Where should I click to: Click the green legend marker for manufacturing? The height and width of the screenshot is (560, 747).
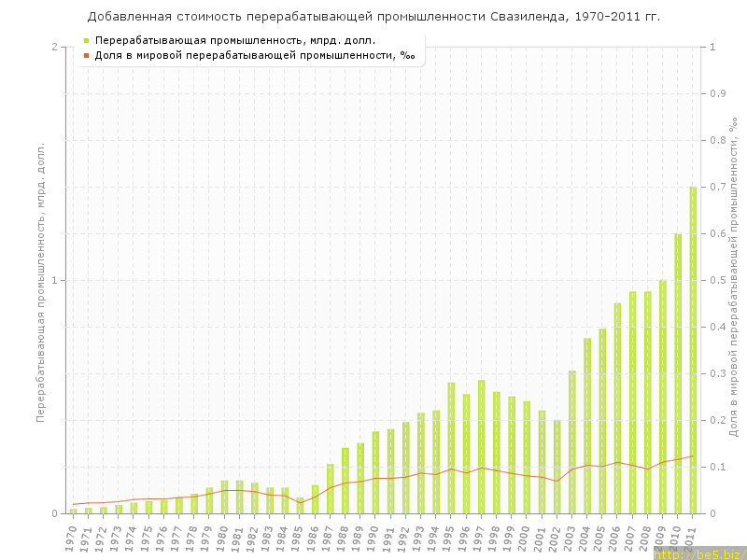[87, 41]
